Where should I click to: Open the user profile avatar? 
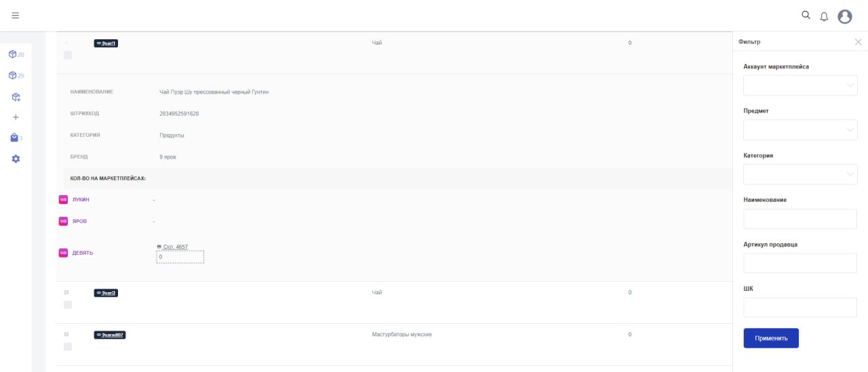(x=844, y=16)
